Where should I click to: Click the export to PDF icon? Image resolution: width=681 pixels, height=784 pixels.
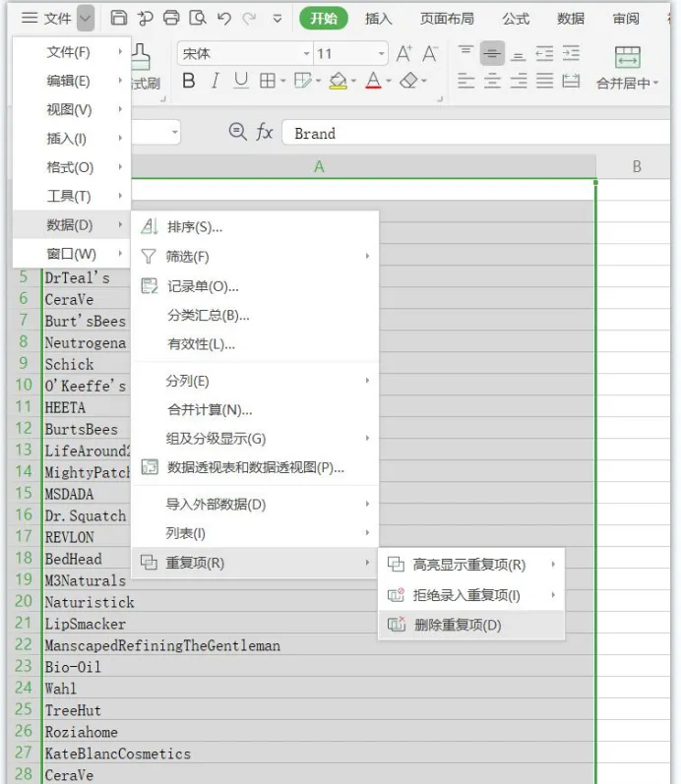pyautogui.click(x=145, y=18)
